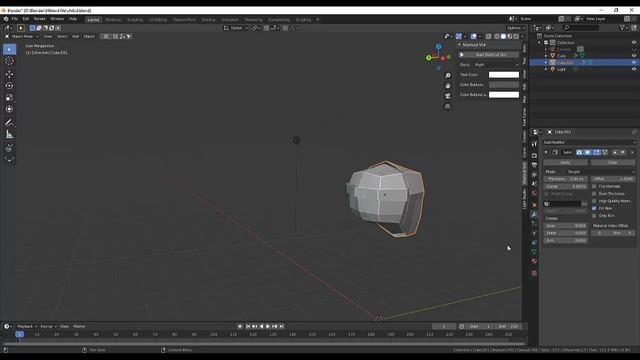Select the Move tool
Image resolution: width=640 pixels, height=360 pixels.
click(9, 74)
